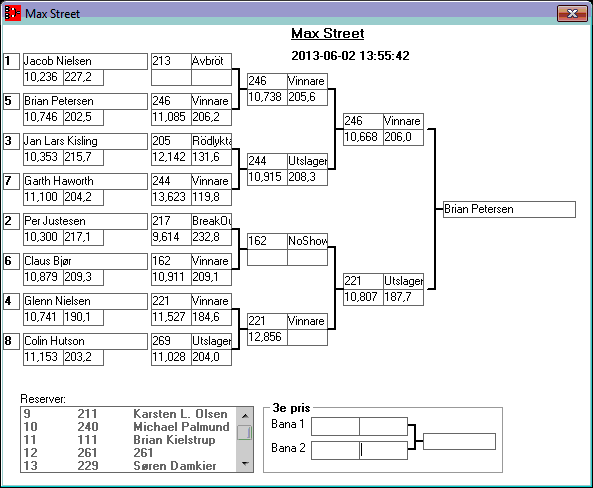Select reserve row 9 Karsten L. Olsen
Viewport: 593px width, 488px height.
coord(129,414)
